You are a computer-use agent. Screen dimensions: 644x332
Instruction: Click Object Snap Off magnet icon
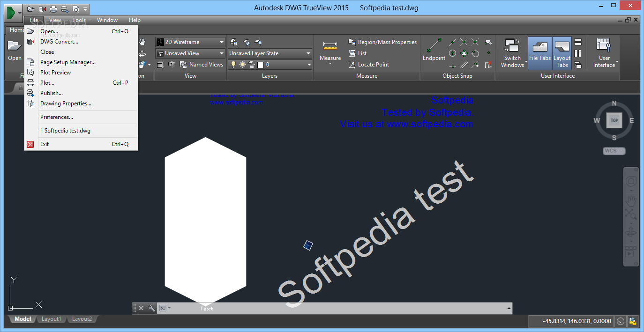(488, 65)
